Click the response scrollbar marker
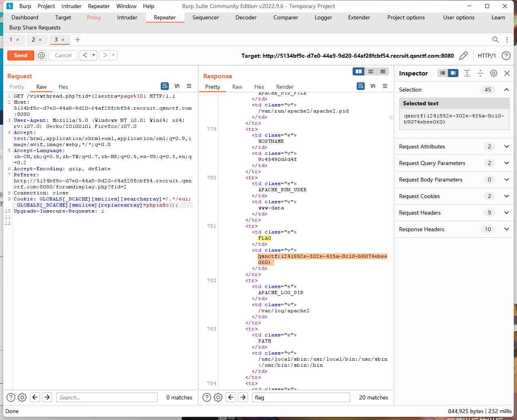The height and width of the screenshot is (420, 517). point(391,117)
